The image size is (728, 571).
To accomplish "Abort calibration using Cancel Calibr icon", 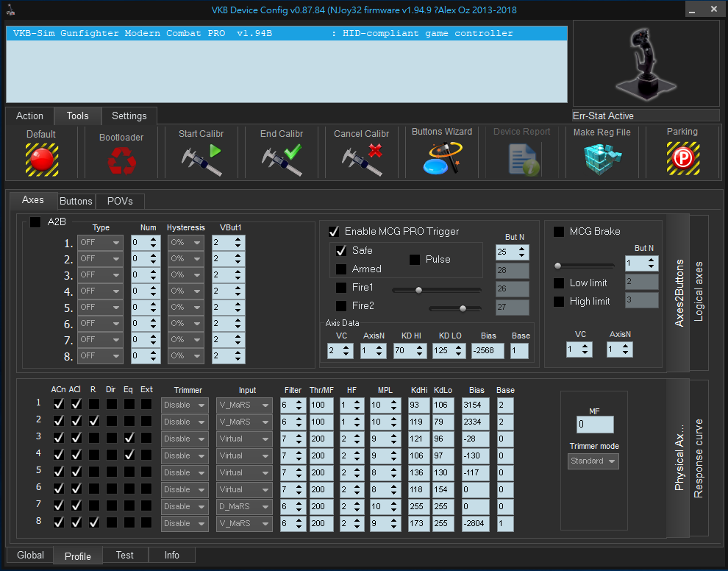I will click(x=362, y=160).
